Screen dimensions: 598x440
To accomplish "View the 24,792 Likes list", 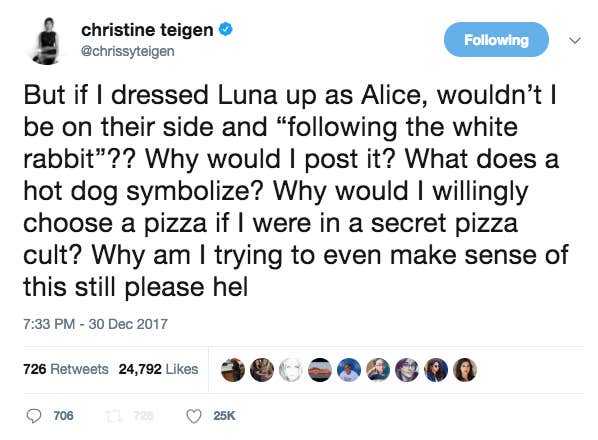I will click(158, 369).
